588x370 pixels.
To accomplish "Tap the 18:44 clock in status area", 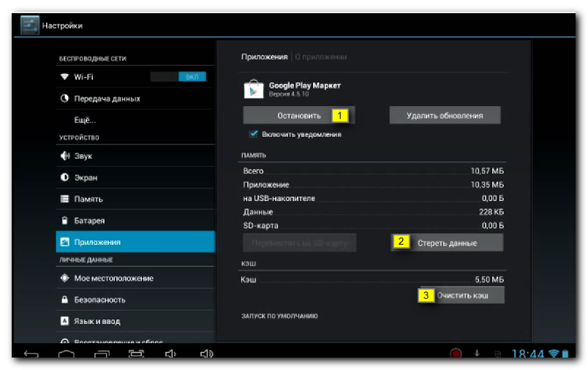I will pos(527,354).
